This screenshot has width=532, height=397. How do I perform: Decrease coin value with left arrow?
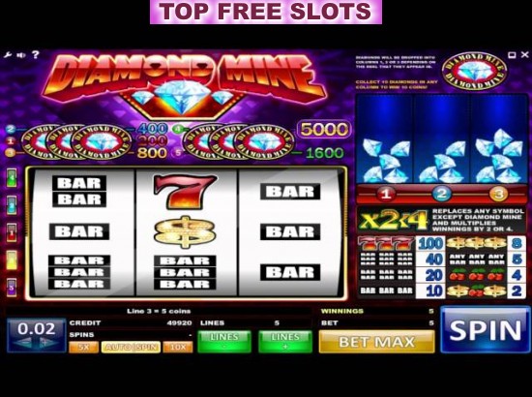23,343
